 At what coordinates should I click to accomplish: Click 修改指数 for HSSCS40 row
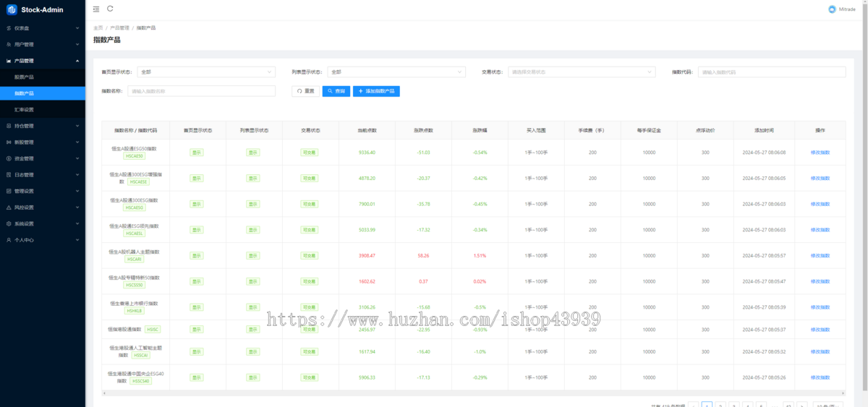click(820, 377)
